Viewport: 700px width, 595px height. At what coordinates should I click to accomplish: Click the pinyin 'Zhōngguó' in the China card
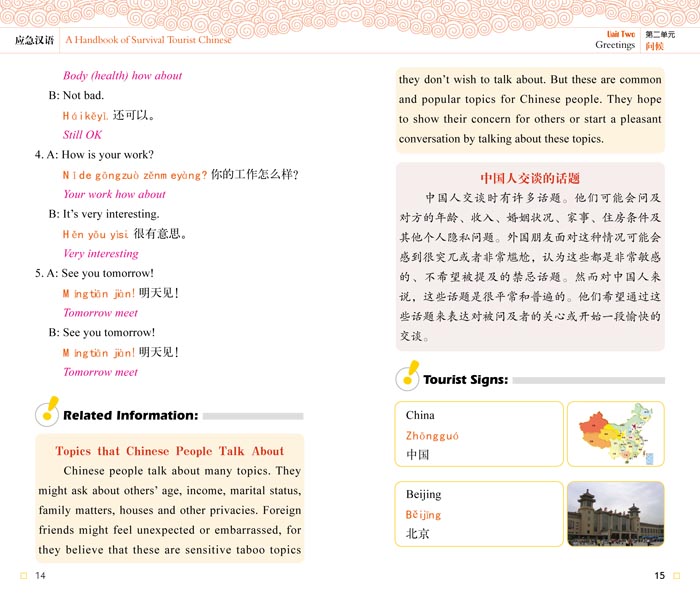tap(432, 436)
